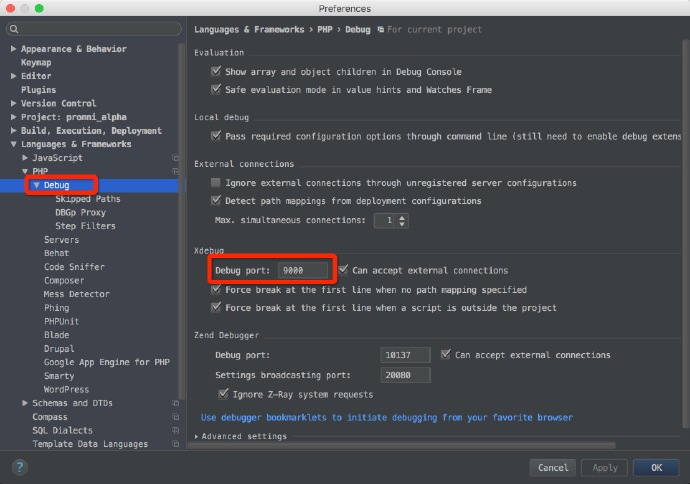The image size is (690, 484).
Task: Open debugger bookmarklets link
Action: click(x=387, y=417)
